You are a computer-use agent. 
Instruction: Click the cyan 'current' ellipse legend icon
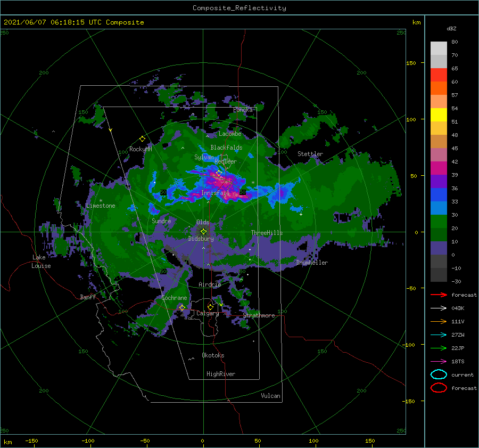pyautogui.click(x=439, y=374)
